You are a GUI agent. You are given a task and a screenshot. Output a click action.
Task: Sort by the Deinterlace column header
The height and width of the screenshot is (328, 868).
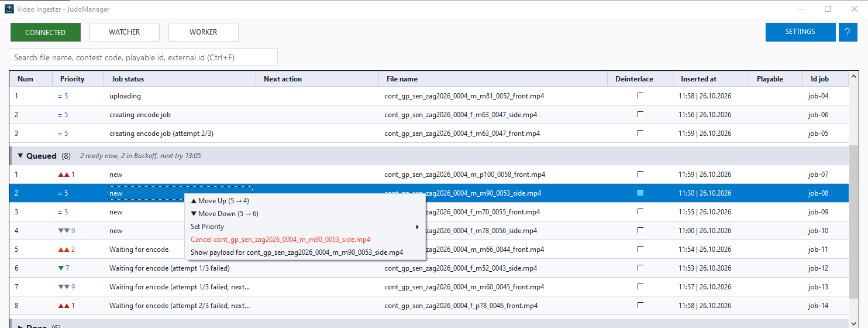[641, 79]
